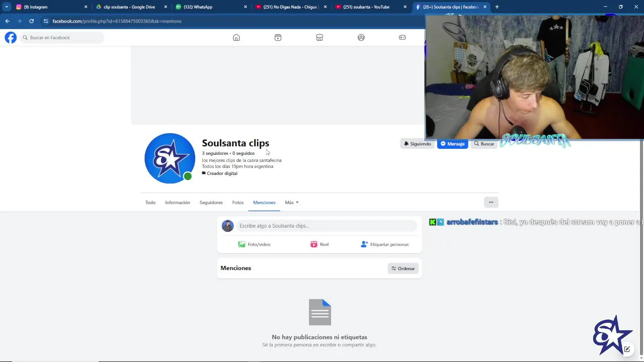Viewport: 644px width, 362px height.
Task: Create a Reel from composer
Action: pos(319,244)
